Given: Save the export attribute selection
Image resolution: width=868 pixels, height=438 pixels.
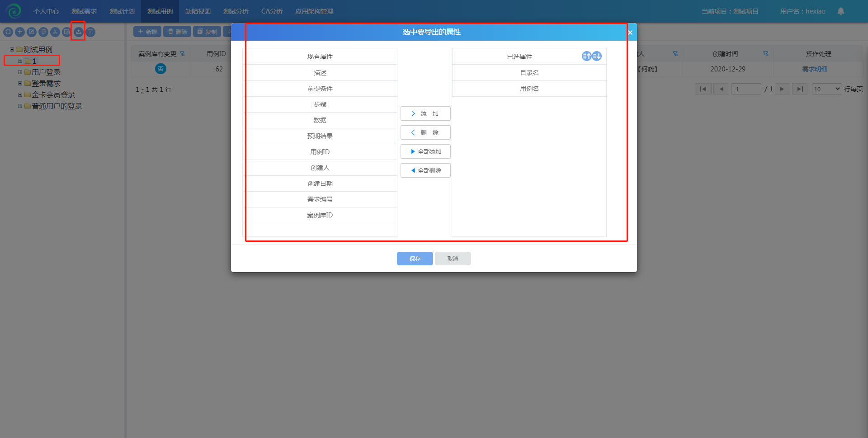Looking at the screenshot, I should pyautogui.click(x=415, y=259).
